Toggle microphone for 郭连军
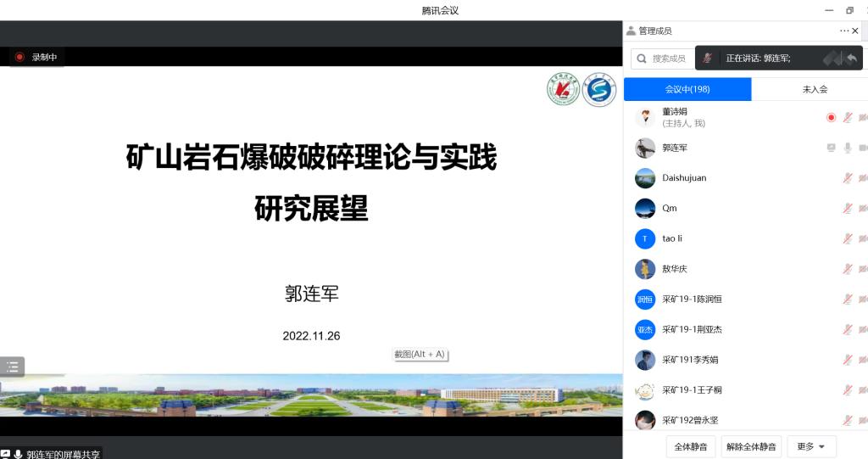868x459 pixels. [847, 148]
